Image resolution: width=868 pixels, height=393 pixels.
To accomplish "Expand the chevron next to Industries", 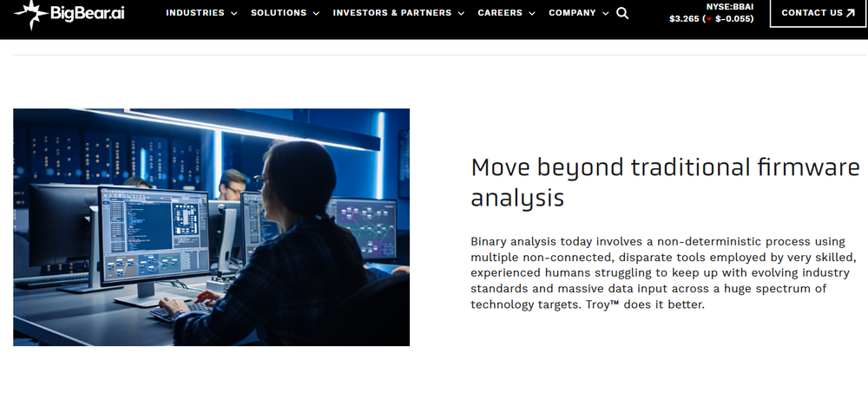I will (233, 13).
